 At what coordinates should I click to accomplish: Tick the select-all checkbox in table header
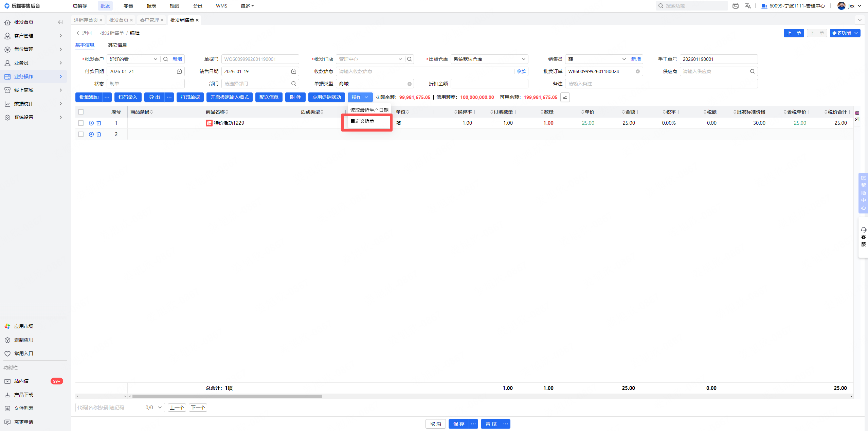point(81,112)
